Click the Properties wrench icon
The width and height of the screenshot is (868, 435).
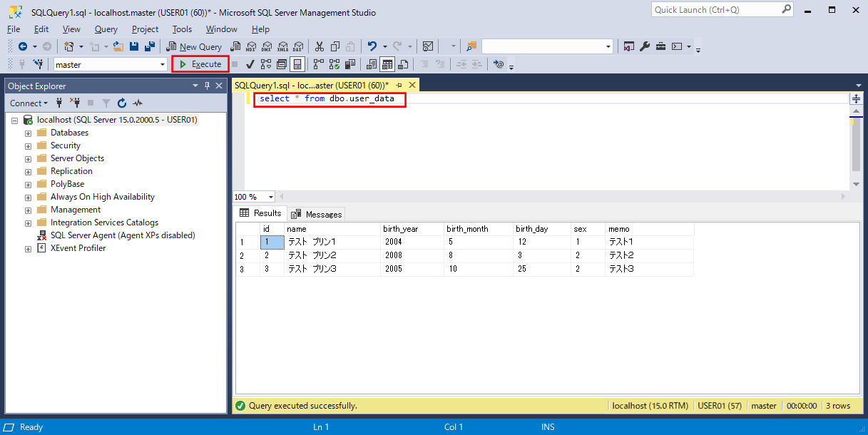pos(645,46)
